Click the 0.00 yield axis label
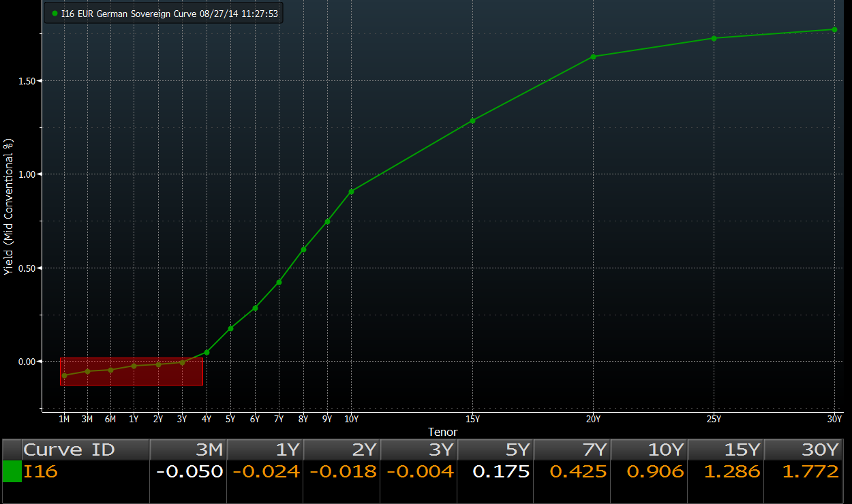The image size is (852, 504). [x=27, y=362]
